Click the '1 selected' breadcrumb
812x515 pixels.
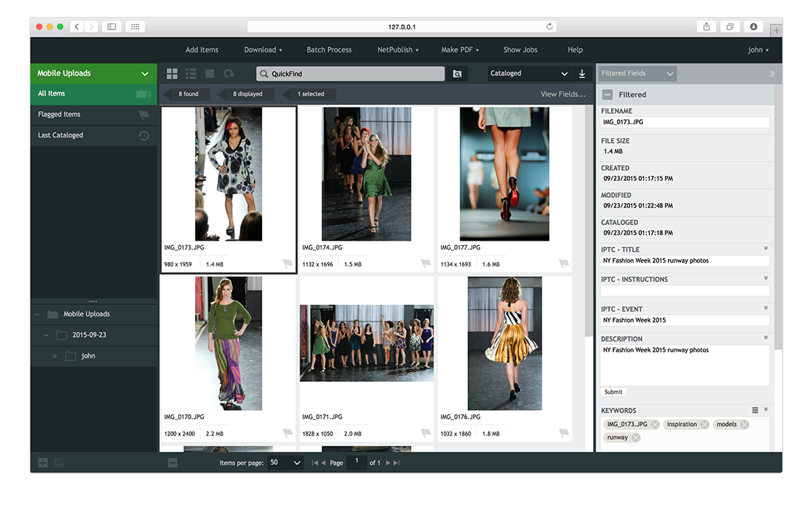[310, 94]
